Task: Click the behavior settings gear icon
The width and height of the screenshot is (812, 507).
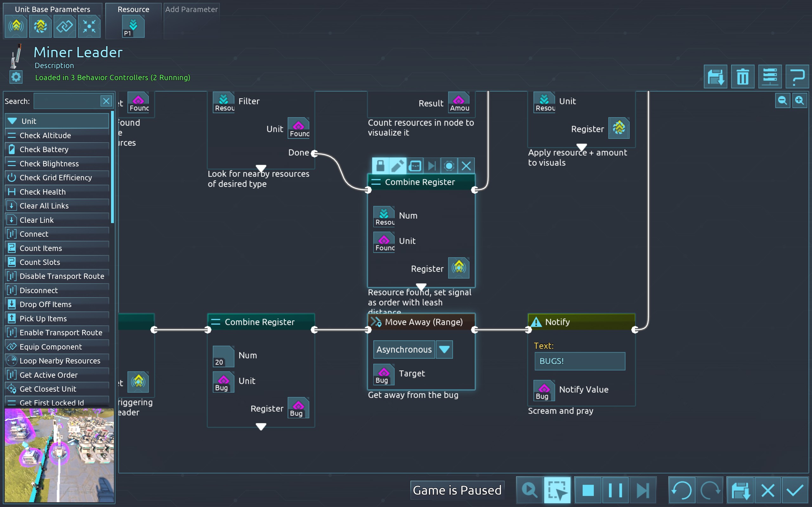Action: [x=16, y=77]
